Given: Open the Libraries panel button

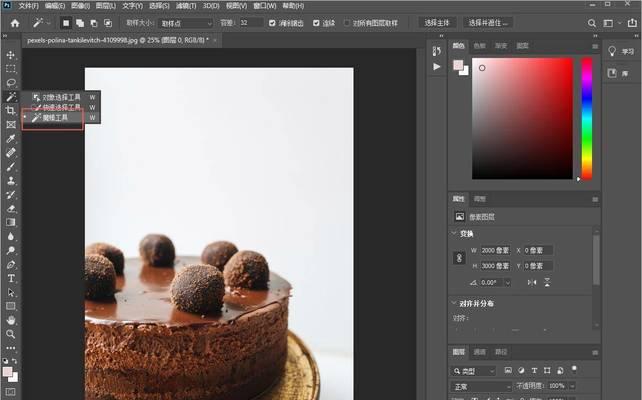Looking at the screenshot, I should 618,73.
